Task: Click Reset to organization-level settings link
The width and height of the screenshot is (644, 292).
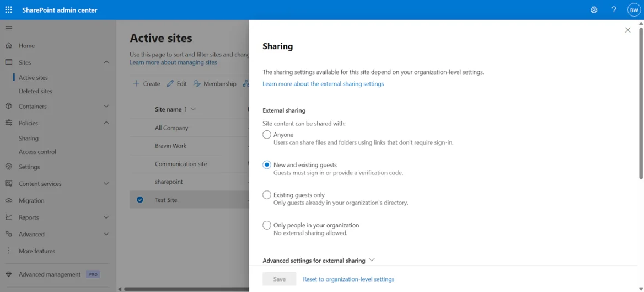Action: pyautogui.click(x=348, y=279)
